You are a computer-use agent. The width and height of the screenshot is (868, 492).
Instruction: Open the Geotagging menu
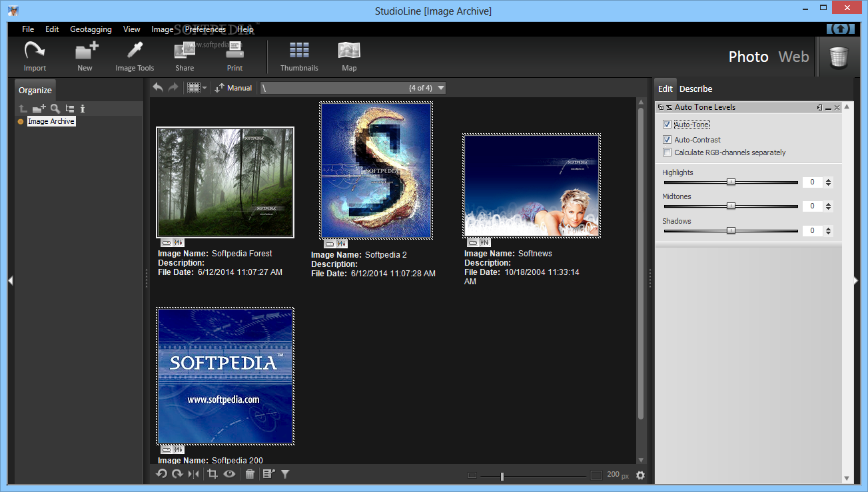(91, 29)
